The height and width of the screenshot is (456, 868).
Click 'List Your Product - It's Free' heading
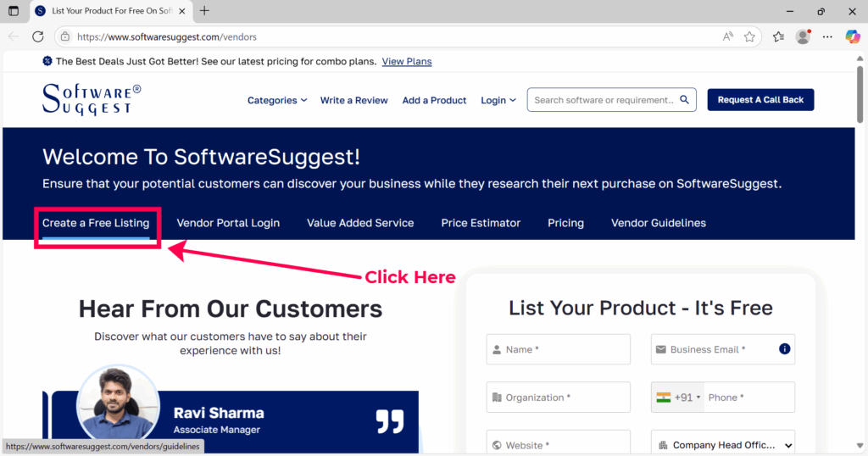coord(641,308)
